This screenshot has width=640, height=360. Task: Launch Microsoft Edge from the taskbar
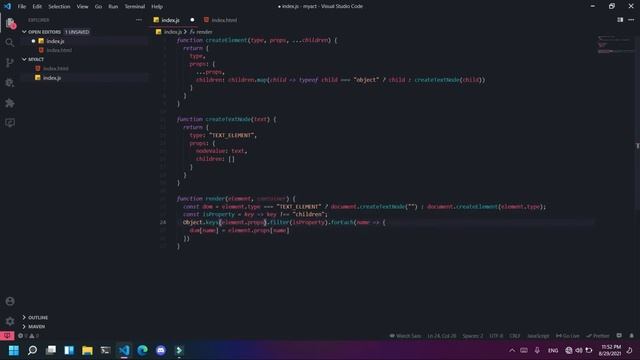click(142, 350)
